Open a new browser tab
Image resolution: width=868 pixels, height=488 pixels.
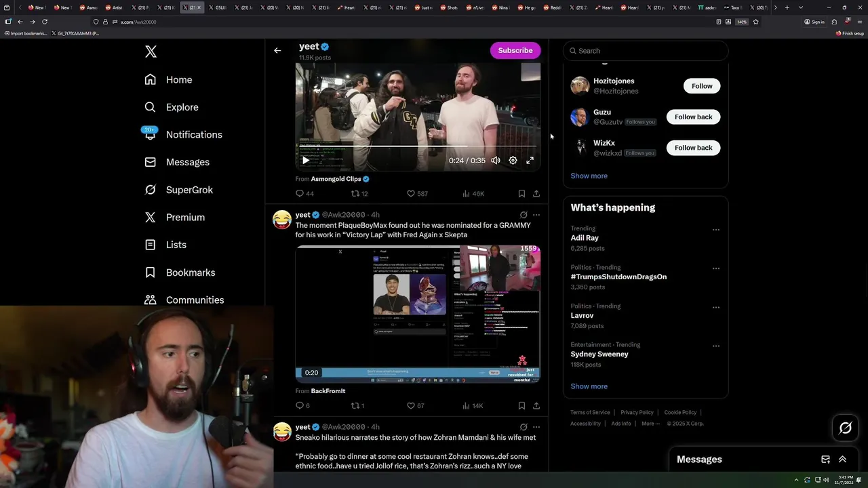787,7
